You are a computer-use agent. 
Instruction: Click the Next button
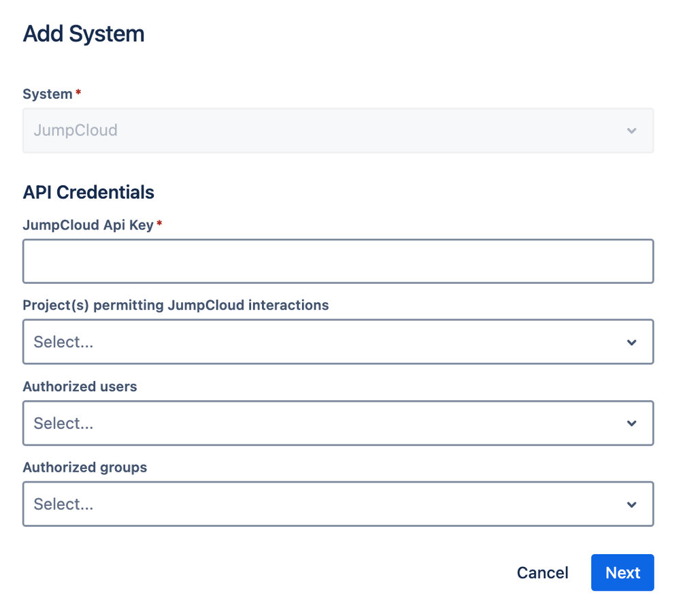pos(622,572)
